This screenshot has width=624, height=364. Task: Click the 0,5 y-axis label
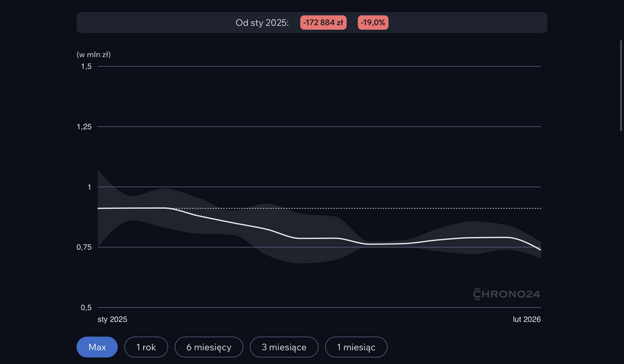(85, 308)
